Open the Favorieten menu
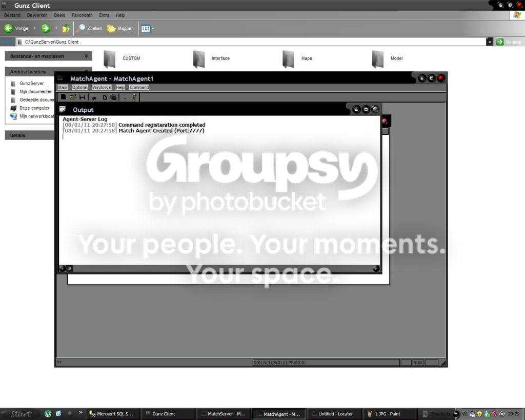This screenshot has width=525, height=420. (82, 15)
